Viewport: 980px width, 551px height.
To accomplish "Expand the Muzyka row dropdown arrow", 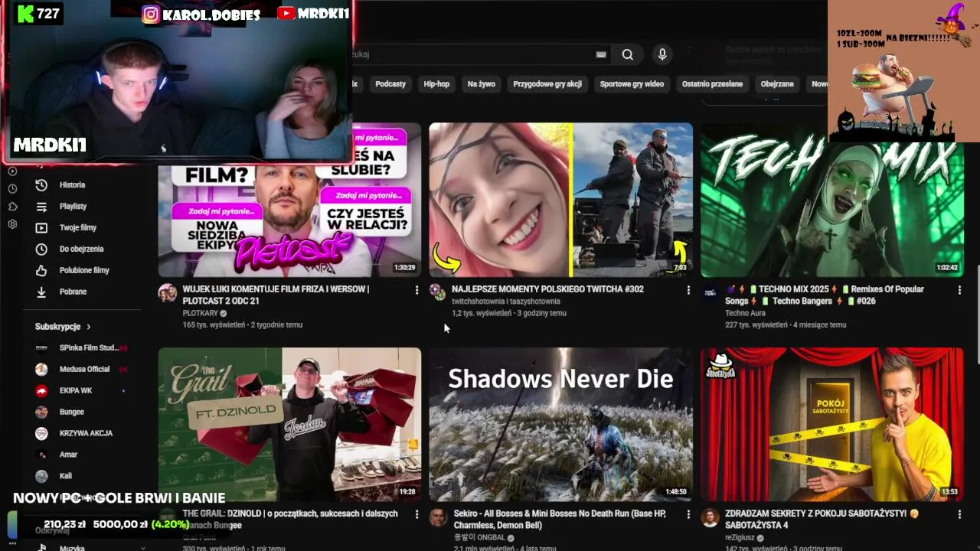I will 142,548.
